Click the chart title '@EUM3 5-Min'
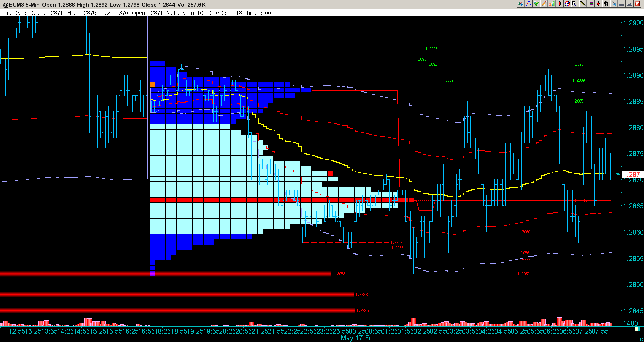This screenshot has width=644, height=342. (22, 5)
